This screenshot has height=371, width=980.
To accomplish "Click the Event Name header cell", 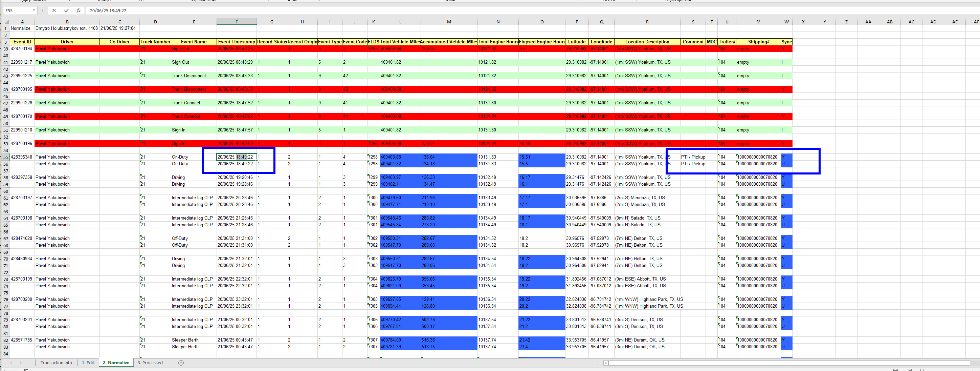I will point(194,42).
